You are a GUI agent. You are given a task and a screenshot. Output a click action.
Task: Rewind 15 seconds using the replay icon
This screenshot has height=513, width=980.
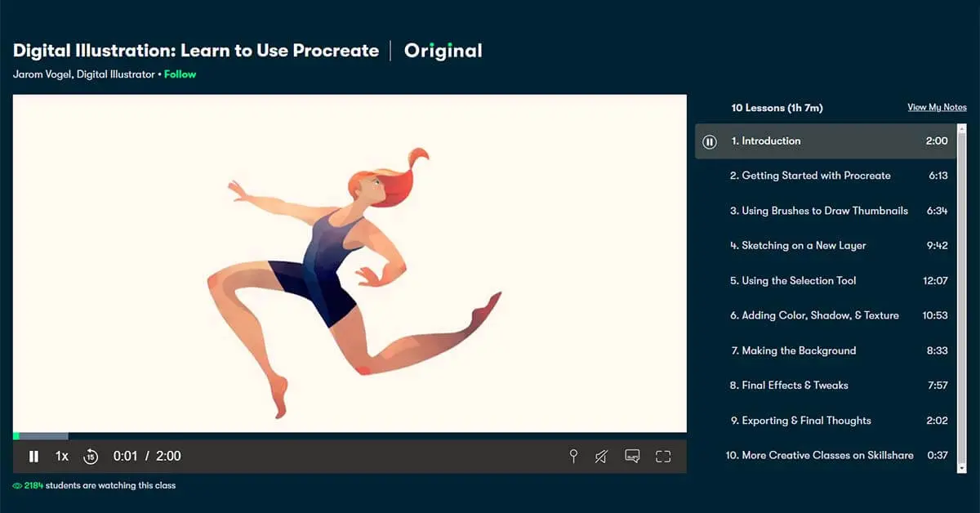(x=91, y=457)
